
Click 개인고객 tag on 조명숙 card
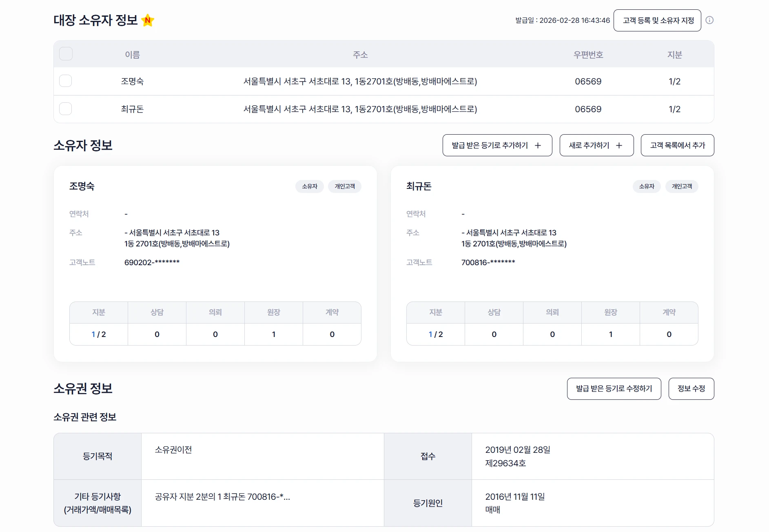(x=344, y=186)
